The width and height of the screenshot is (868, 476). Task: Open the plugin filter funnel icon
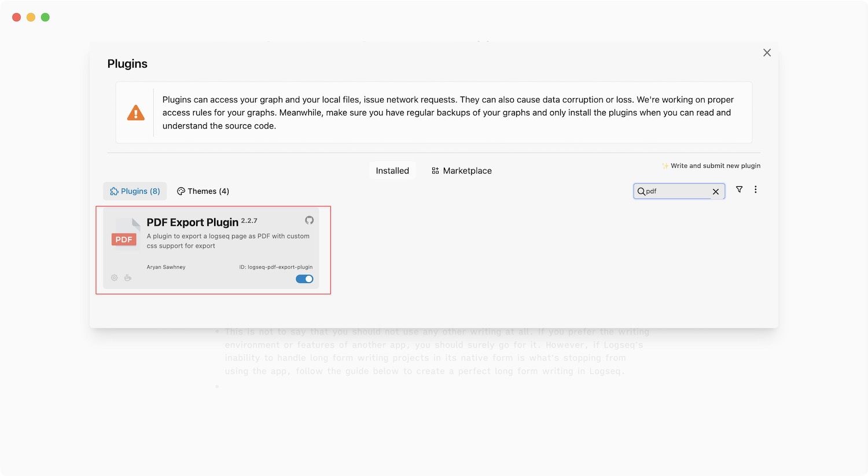point(739,190)
